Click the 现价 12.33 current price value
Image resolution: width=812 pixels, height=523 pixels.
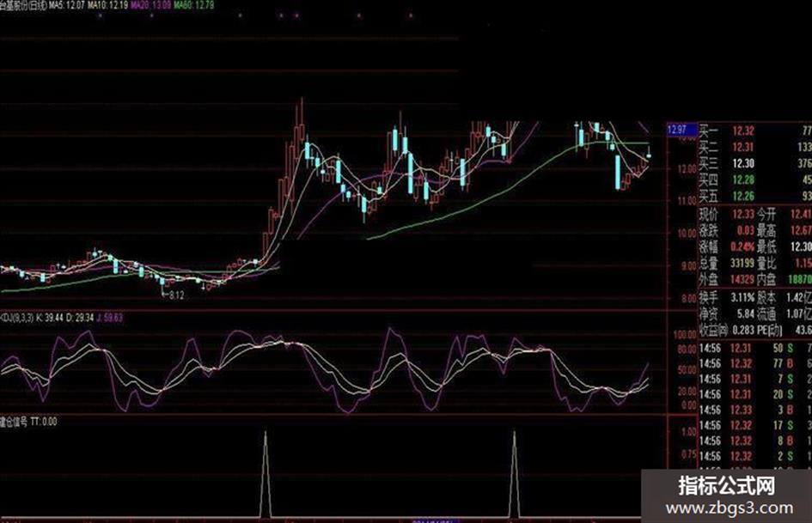(x=742, y=214)
